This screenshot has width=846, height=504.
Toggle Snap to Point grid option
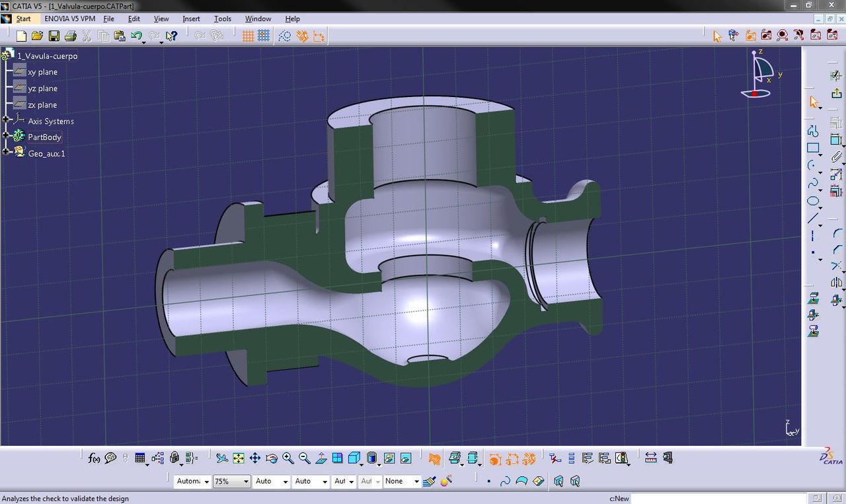coord(264,36)
